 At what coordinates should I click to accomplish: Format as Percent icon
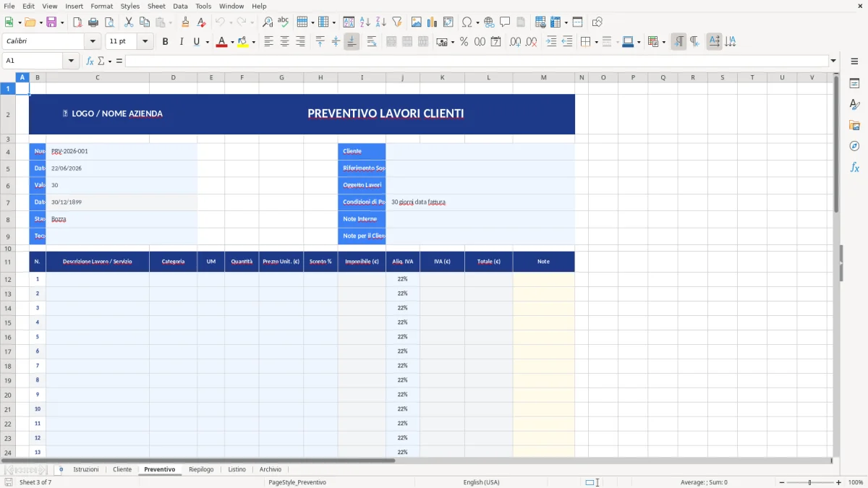[464, 42]
